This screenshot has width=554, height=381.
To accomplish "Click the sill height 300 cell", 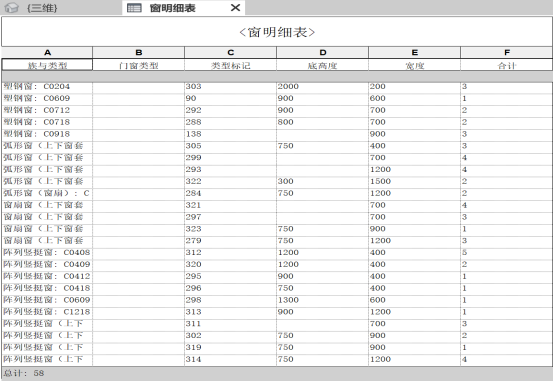I will [323, 181].
